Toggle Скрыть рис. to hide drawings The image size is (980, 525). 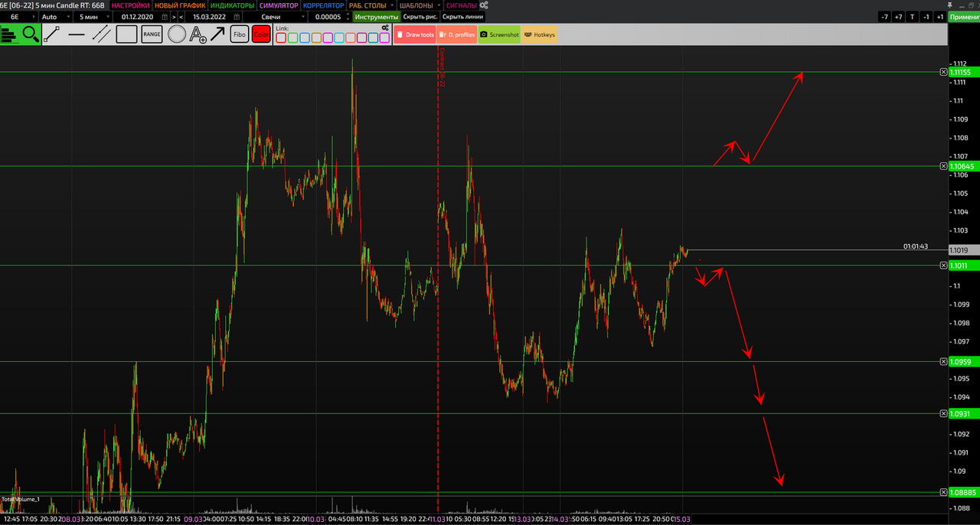coord(420,17)
